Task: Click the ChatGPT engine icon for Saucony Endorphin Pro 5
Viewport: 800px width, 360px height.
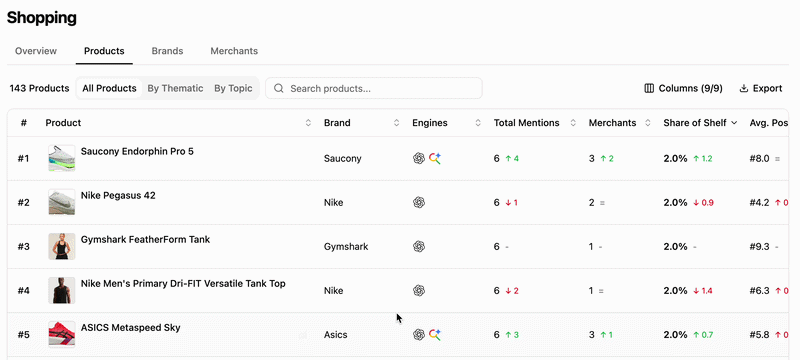Action: tap(419, 159)
